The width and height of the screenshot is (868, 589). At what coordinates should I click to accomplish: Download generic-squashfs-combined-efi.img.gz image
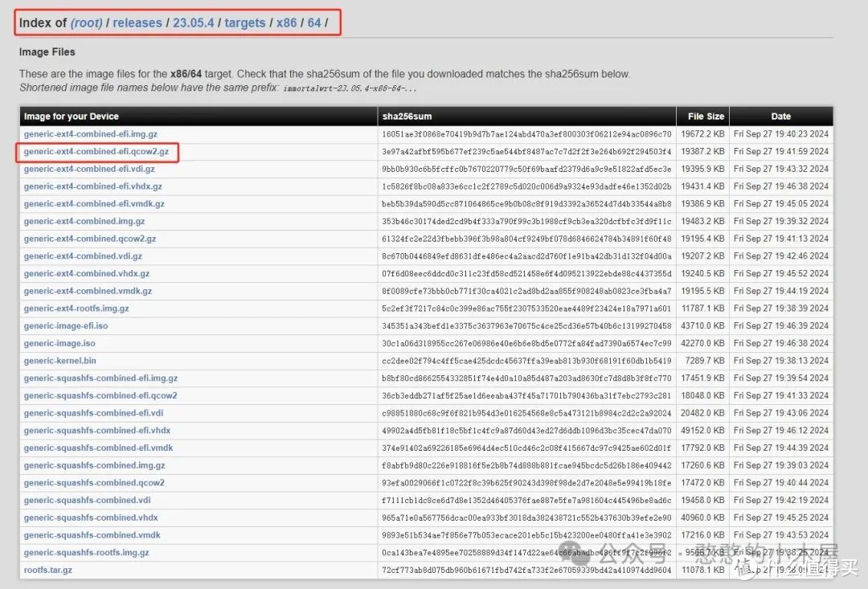coord(100,378)
